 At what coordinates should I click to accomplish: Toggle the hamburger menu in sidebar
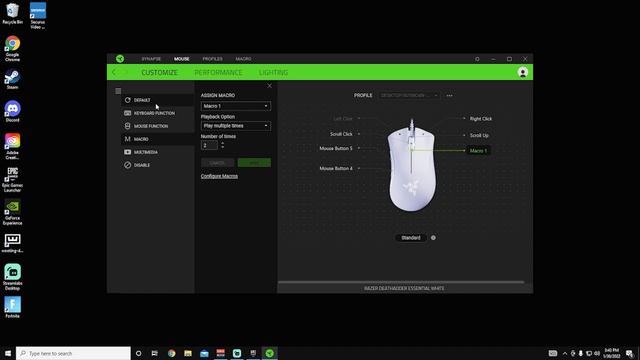(x=118, y=91)
